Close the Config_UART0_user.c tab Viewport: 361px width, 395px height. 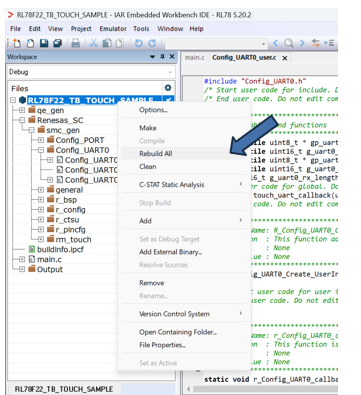285,58
